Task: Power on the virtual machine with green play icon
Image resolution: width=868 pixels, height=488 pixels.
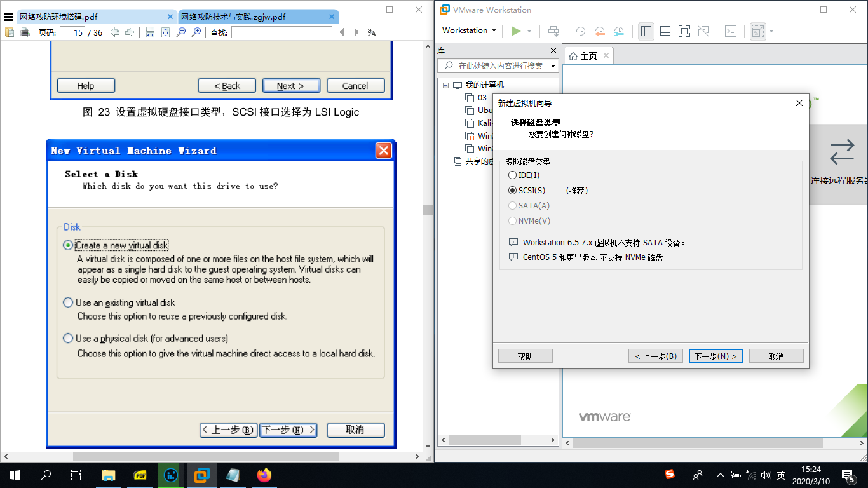Action: pos(515,30)
